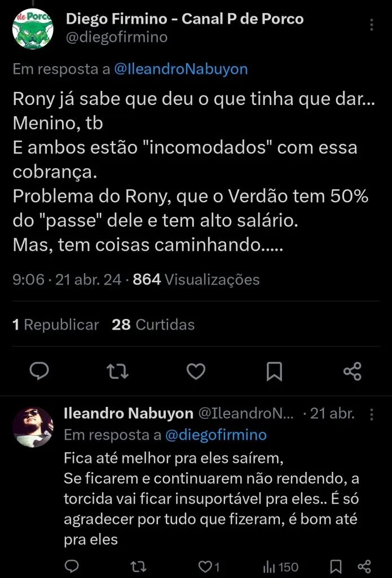Screen dimensions: 392x578
Task: Like Diego Firmino's tweet via heart icon
Action: [196, 371]
